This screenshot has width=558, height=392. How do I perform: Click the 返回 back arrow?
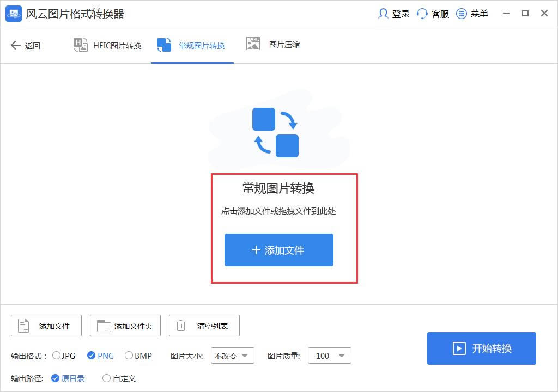[16, 45]
